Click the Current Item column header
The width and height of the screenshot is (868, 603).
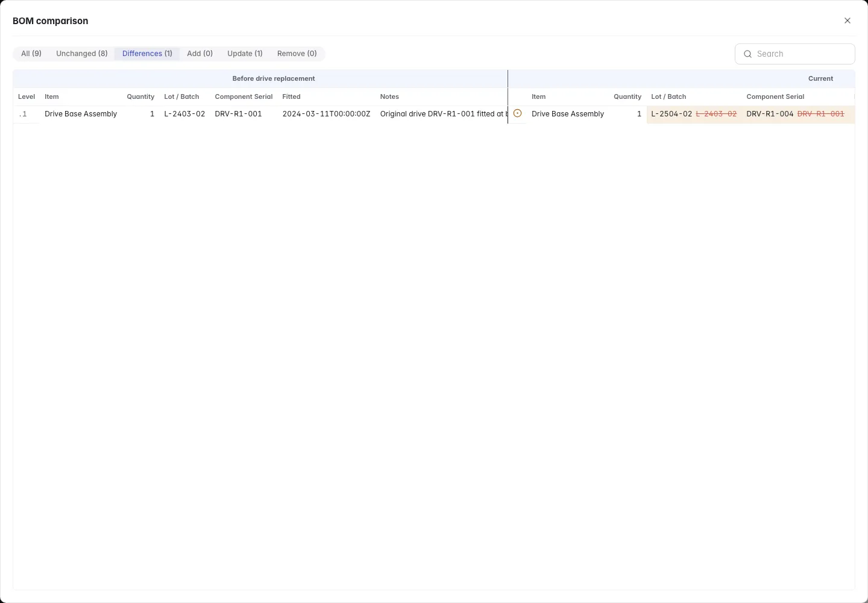(539, 96)
